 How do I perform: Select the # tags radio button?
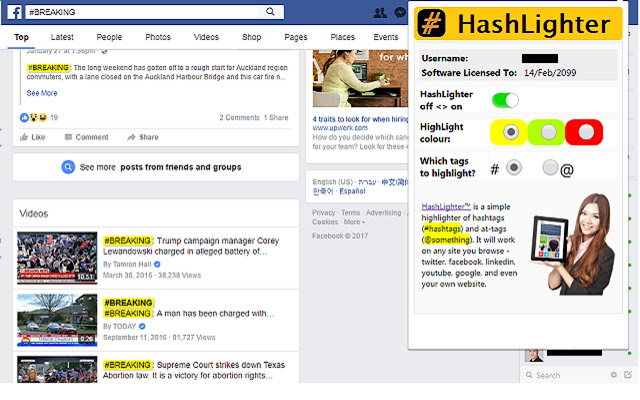pos(513,167)
